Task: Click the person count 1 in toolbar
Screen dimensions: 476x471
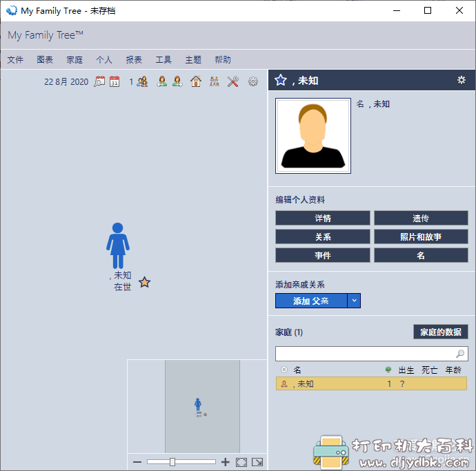Action: (x=131, y=81)
